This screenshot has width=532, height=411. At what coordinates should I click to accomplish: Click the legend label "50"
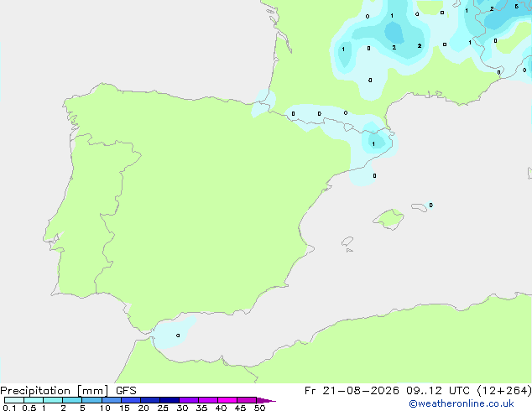259,408
